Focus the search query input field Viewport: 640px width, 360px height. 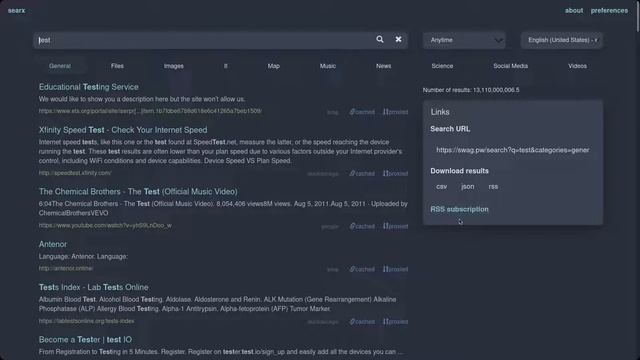204,40
